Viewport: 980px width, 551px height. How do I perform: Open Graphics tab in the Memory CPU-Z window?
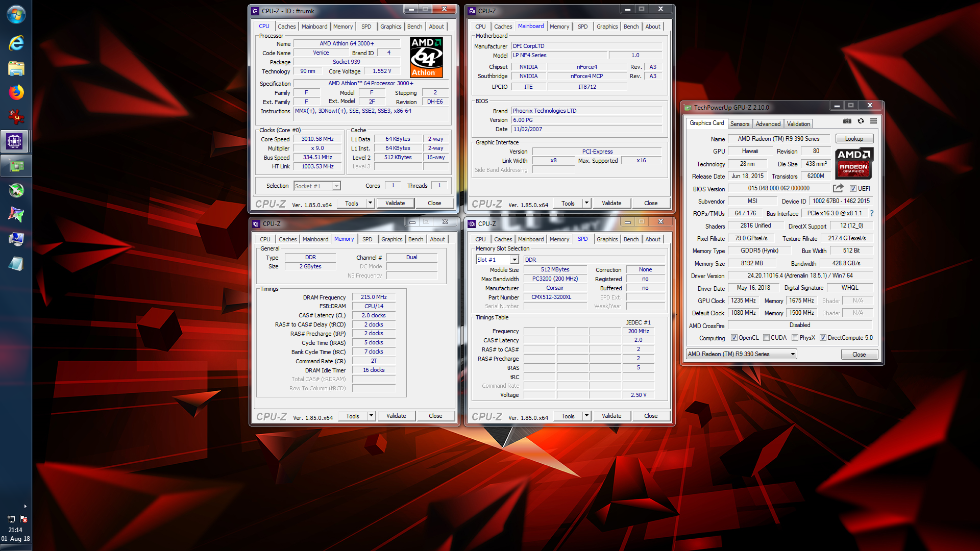click(x=391, y=239)
